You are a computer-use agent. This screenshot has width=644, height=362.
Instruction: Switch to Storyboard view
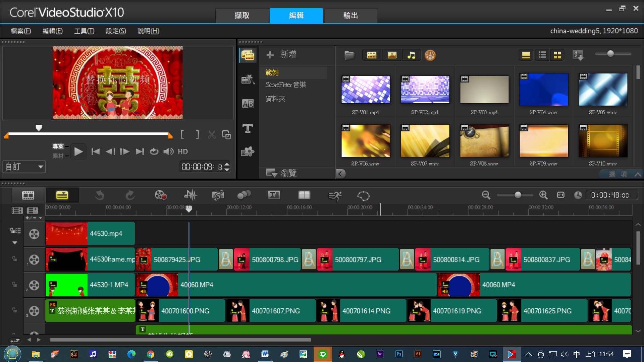click(x=28, y=195)
